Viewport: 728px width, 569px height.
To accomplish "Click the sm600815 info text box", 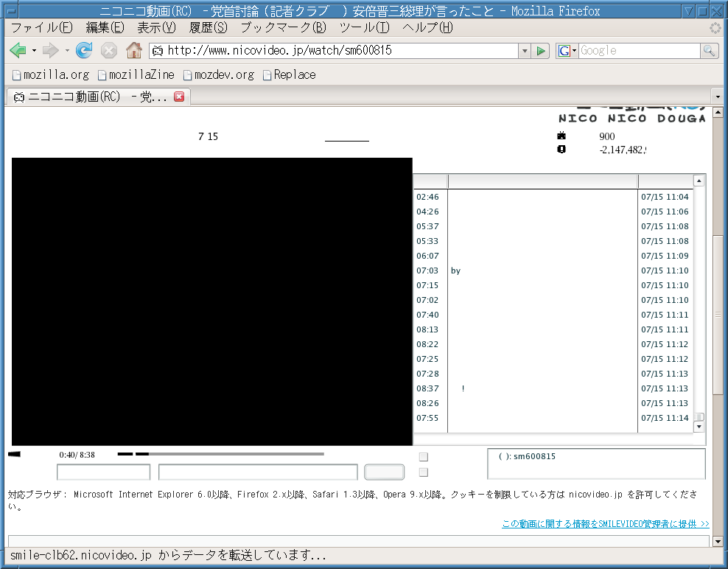I will pyautogui.click(x=596, y=464).
